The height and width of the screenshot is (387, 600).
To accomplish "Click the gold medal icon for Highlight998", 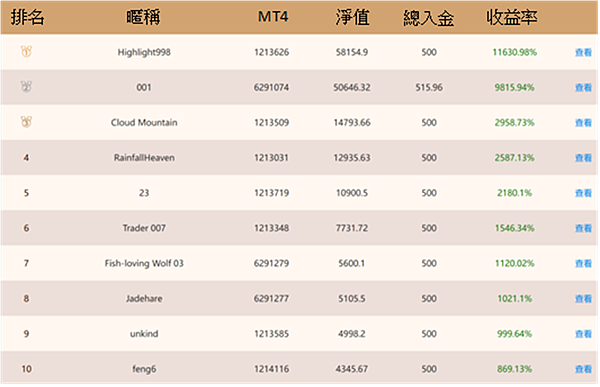I will click(x=26, y=52).
